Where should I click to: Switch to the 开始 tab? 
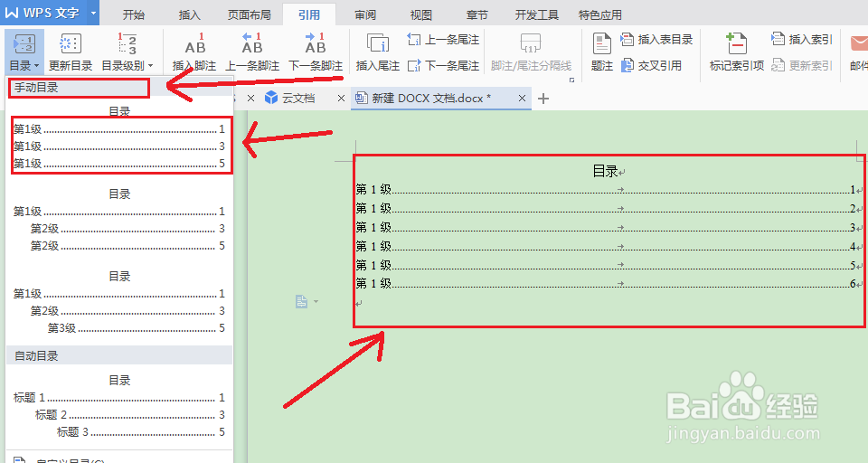134,15
